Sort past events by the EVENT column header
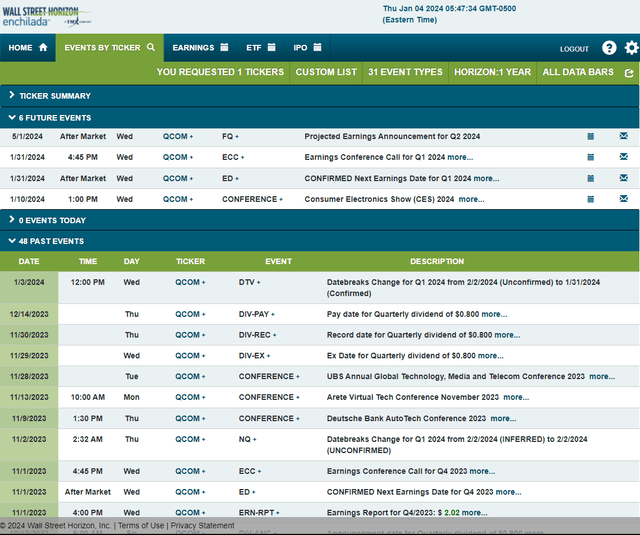 point(278,262)
